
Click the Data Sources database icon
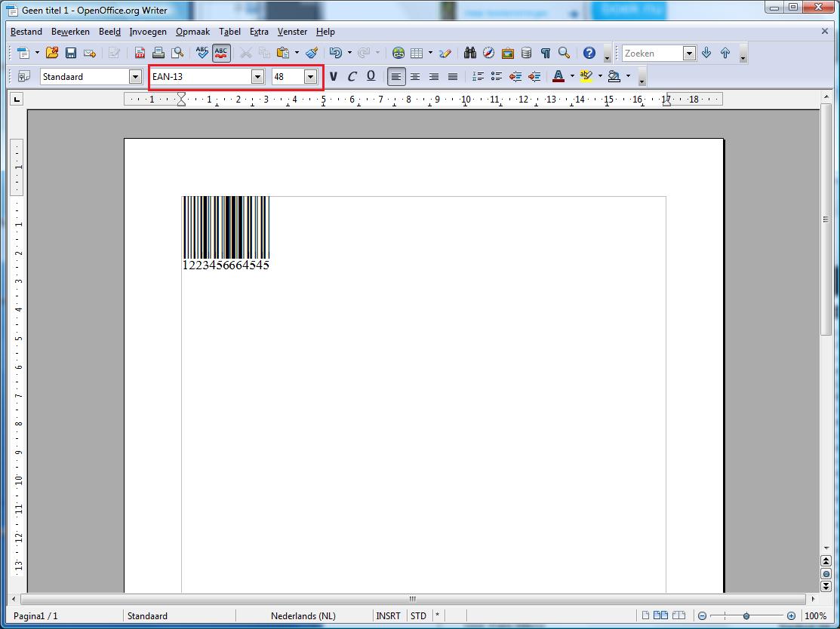[526, 53]
